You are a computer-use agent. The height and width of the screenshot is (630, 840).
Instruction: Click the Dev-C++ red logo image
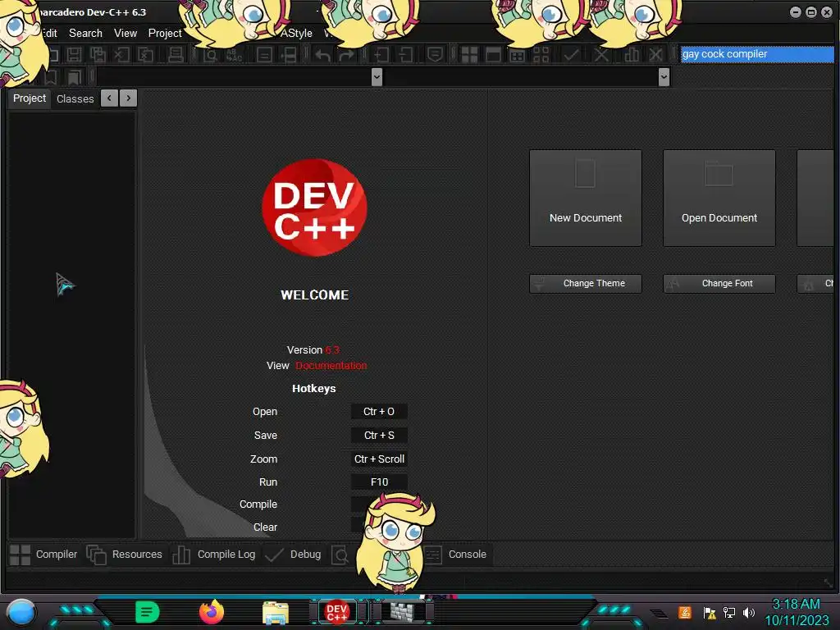point(314,208)
